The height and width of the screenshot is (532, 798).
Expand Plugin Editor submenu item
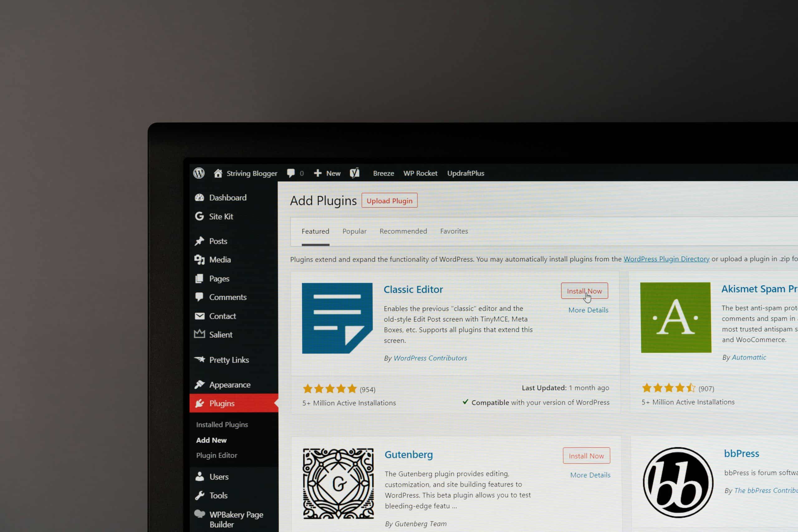click(216, 455)
